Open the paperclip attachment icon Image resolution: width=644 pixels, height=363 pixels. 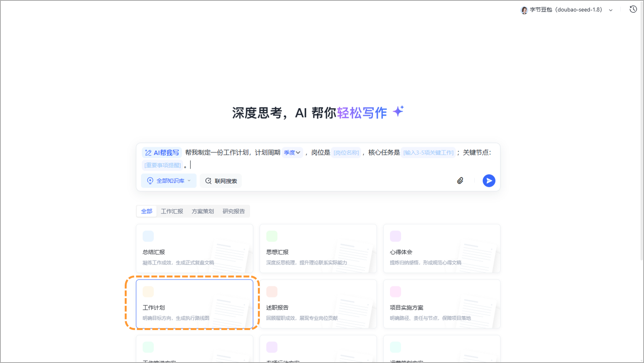pos(460,181)
